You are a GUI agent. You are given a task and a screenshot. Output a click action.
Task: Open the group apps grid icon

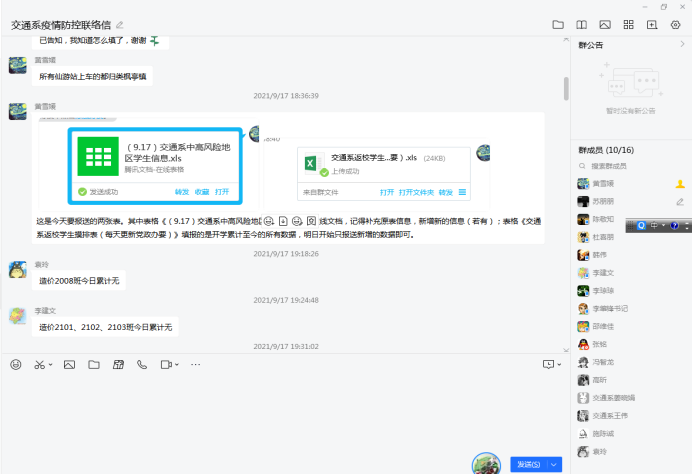(629, 24)
